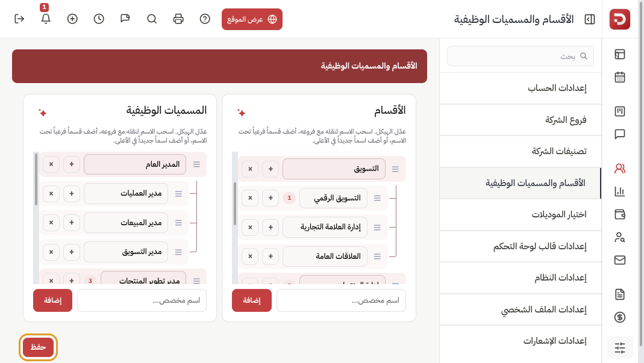Open the users icon in right rail
The height and width of the screenshot is (363, 644).
[620, 169]
